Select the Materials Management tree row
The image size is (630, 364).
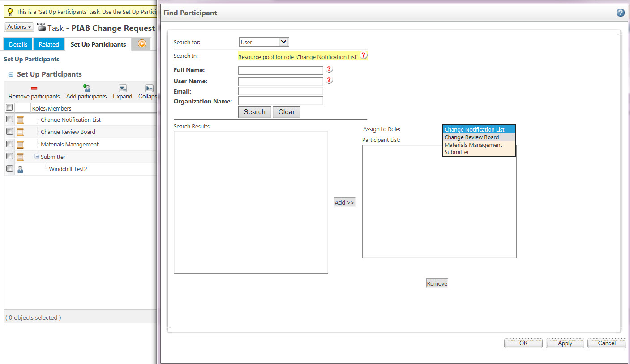click(80, 145)
